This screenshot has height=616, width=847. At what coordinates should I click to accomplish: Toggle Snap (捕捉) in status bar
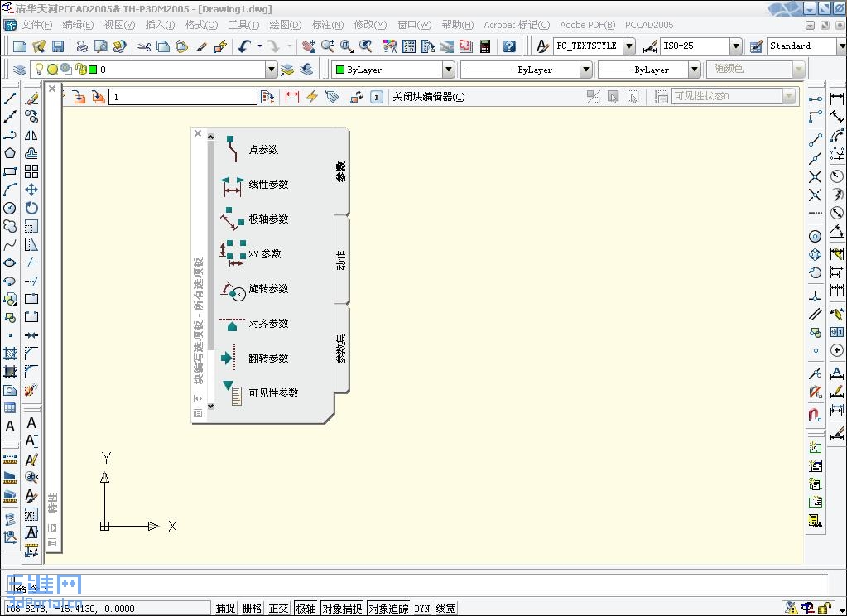225,609
